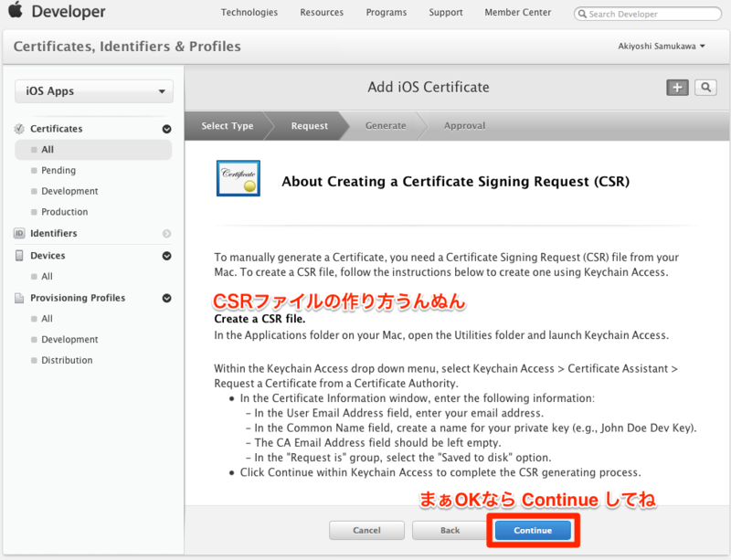Click the Devices section label
731x560 pixels.
(x=48, y=256)
